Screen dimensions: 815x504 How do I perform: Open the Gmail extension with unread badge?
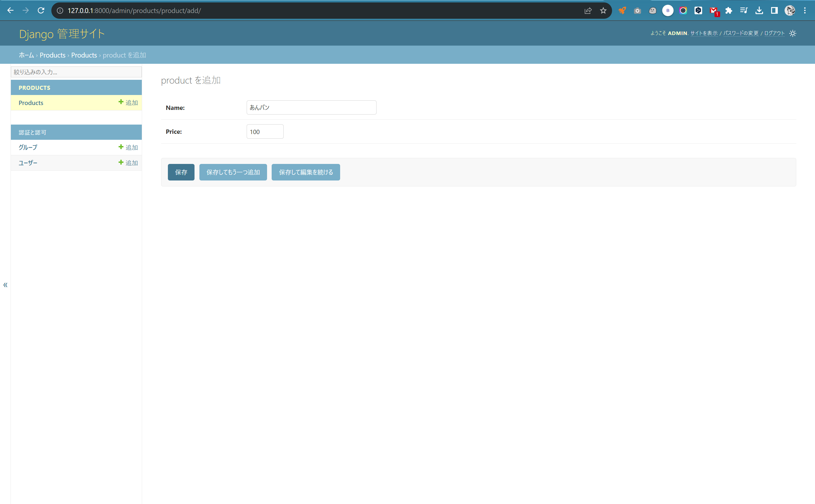pos(713,10)
